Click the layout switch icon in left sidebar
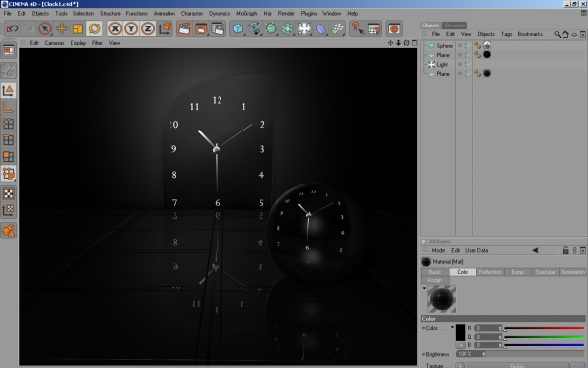This screenshot has height=368, width=588. [8, 50]
